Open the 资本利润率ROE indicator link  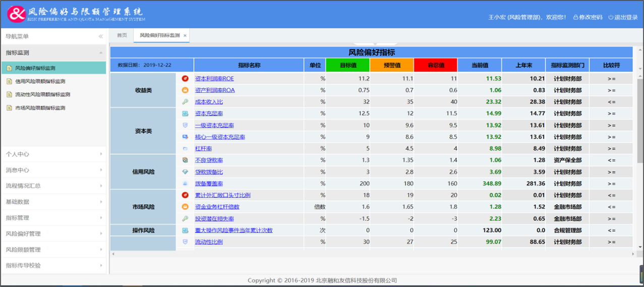click(214, 79)
